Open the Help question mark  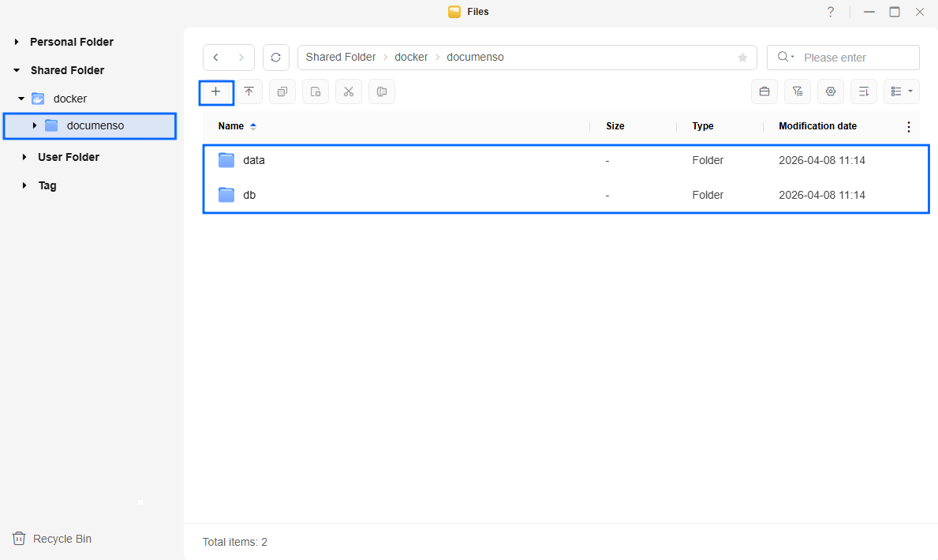click(830, 12)
